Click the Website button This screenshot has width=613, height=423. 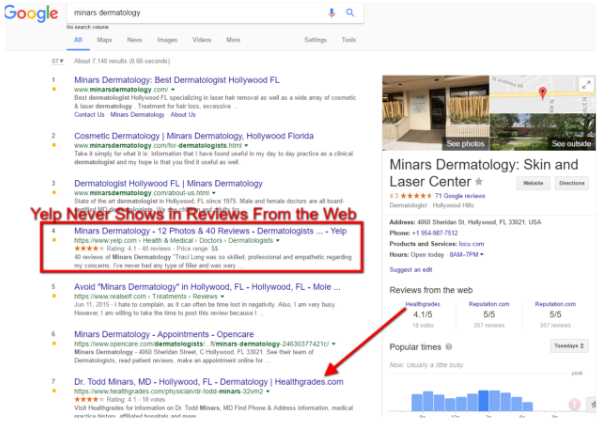point(533,183)
